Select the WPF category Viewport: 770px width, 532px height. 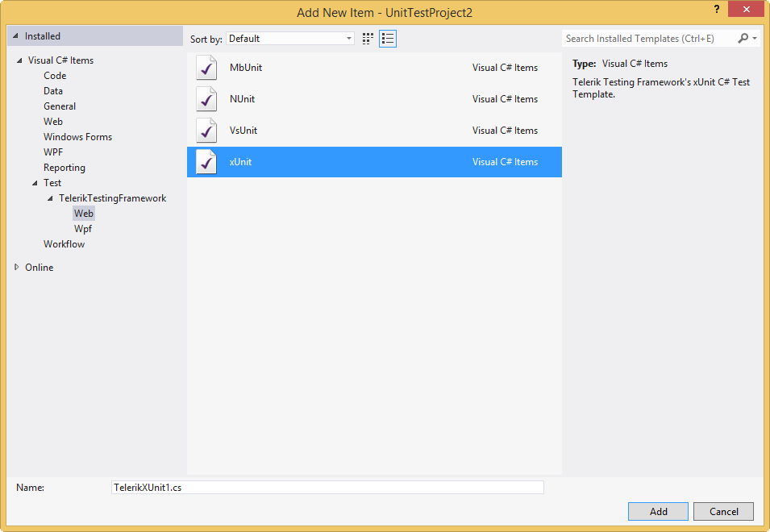click(x=53, y=152)
